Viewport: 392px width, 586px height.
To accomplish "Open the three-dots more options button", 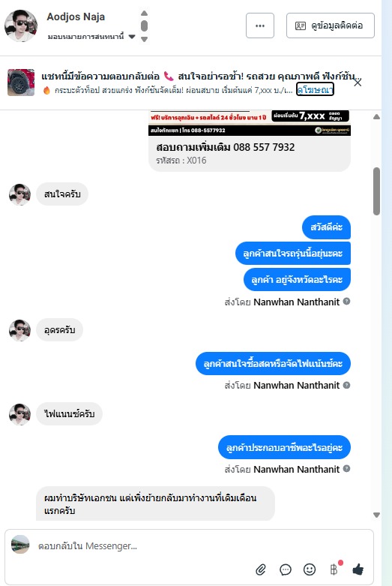I will pyautogui.click(x=260, y=26).
